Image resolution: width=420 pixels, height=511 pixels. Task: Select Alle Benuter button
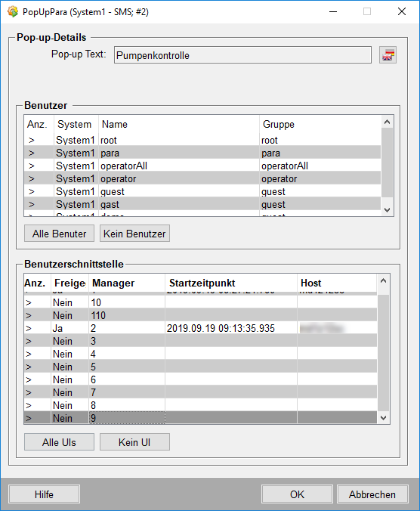59,234
